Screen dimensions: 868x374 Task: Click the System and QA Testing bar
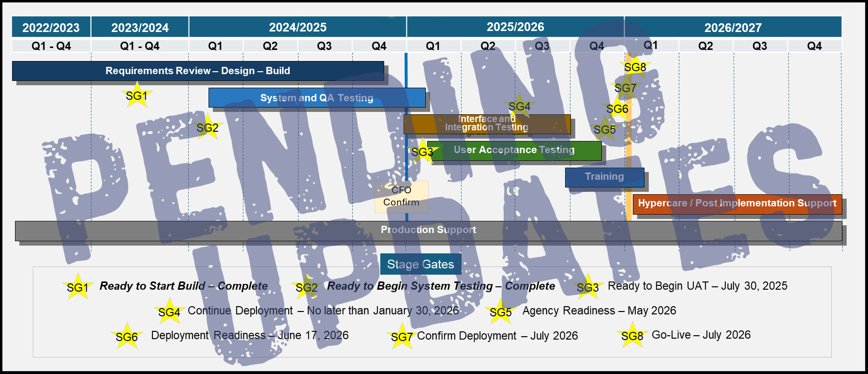[x=316, y=98]
